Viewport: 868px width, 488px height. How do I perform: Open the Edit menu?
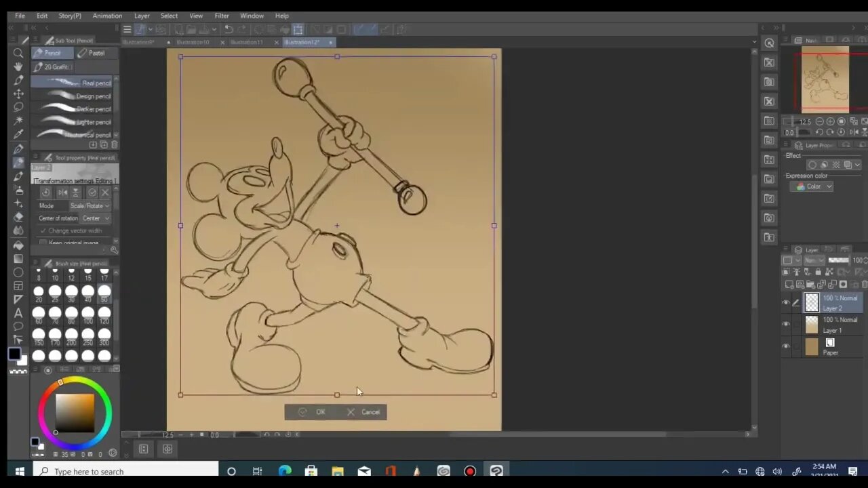pos(42,16)
